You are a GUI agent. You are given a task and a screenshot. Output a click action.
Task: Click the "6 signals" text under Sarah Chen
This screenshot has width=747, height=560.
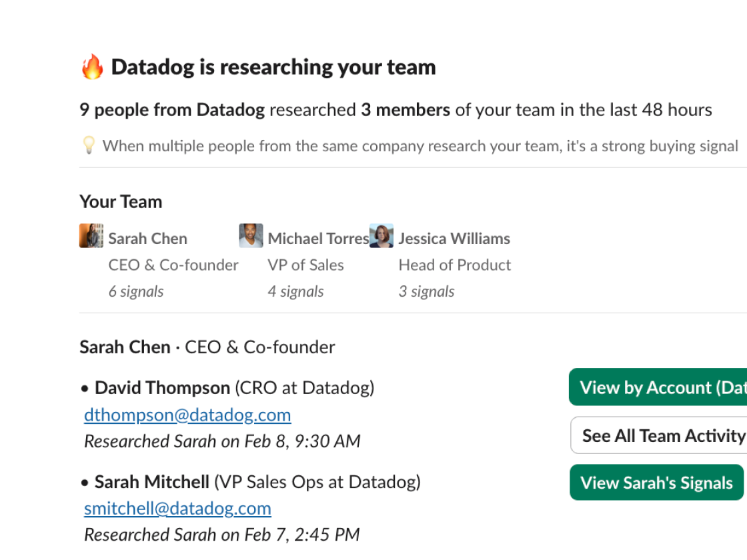(x=136, y=291)
